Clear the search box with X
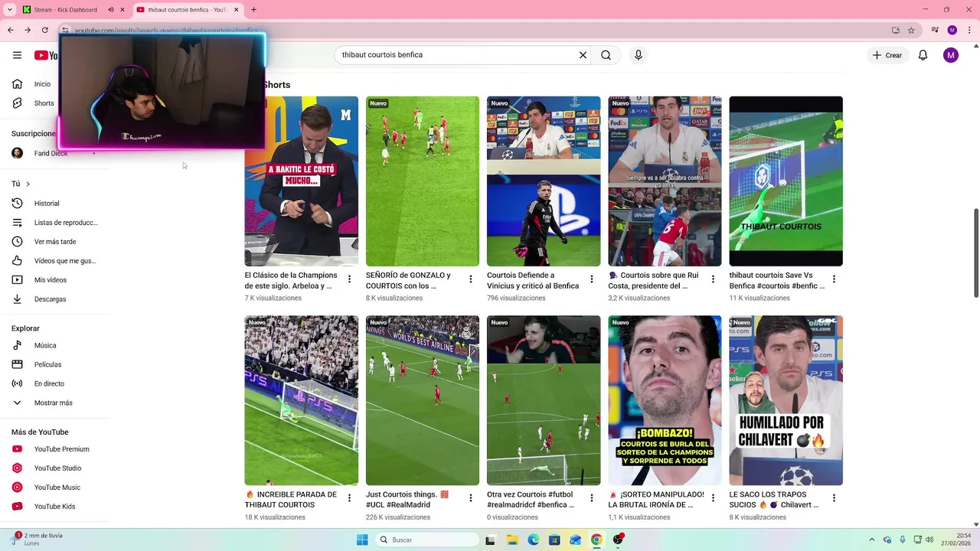This screenshot has height=551, width=980. (583, 55)
